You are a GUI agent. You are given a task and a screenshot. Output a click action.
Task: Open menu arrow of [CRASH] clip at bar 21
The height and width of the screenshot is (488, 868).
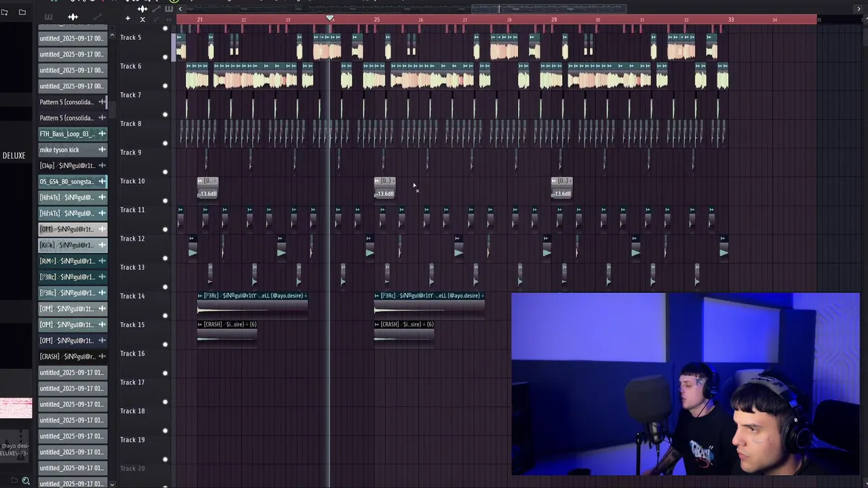tap(200, 324)
